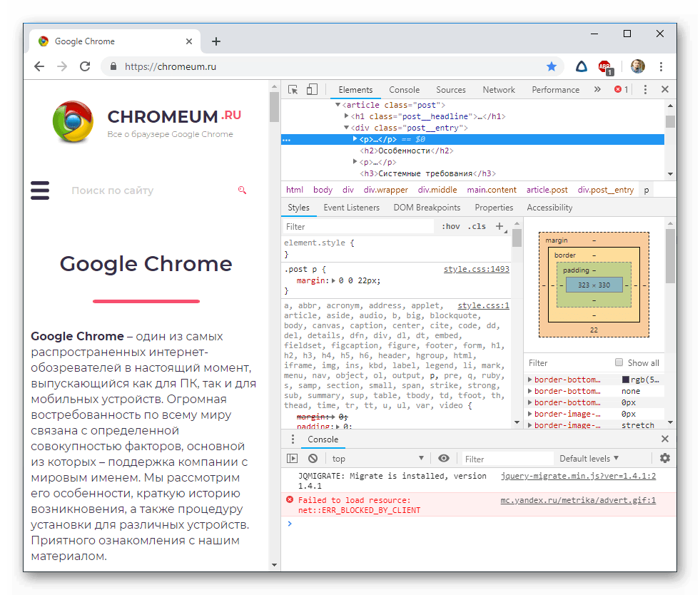Open the style.css:1493 source link
700x595 pixels.
[477, 269]
